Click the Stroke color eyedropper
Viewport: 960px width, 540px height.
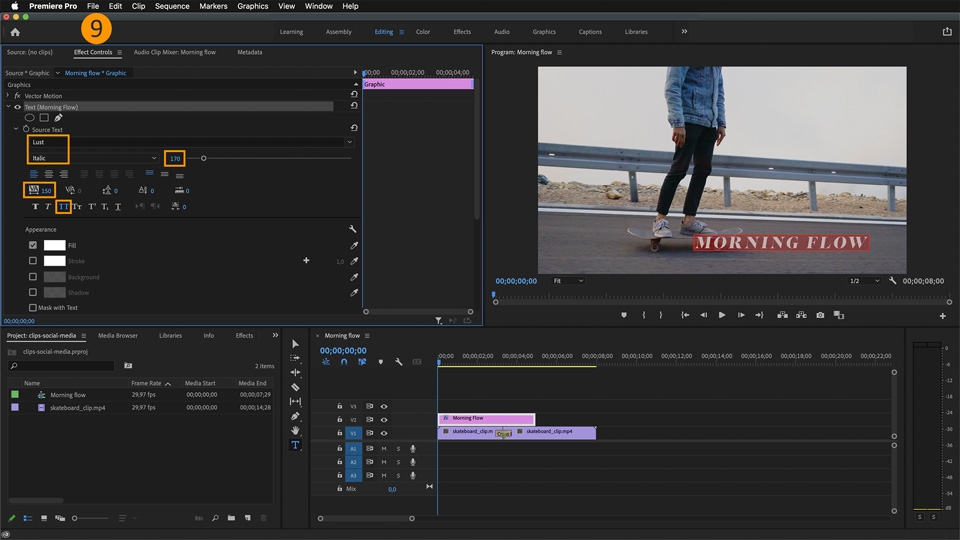click(x=354, y=261)
